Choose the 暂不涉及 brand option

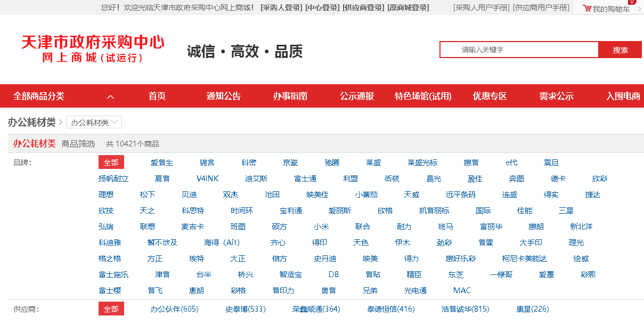[162, 243]
